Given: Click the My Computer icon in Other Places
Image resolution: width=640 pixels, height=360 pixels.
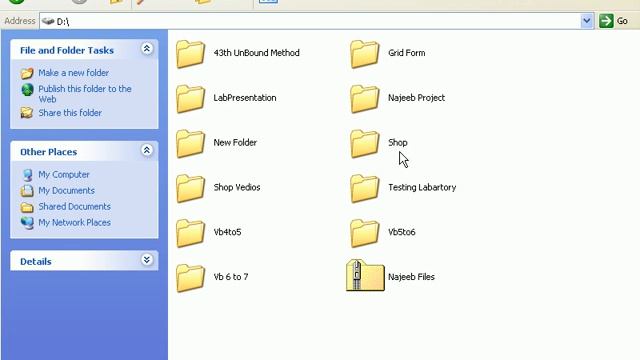Looking at the screenshot, I should (27, 175).
